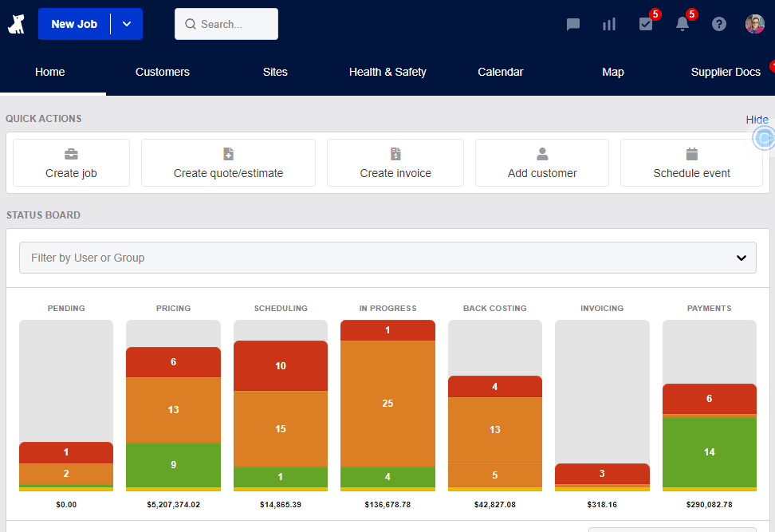The image size is (775, 532).
Task: Open the chat messages icon
Action: pos(572,24)
